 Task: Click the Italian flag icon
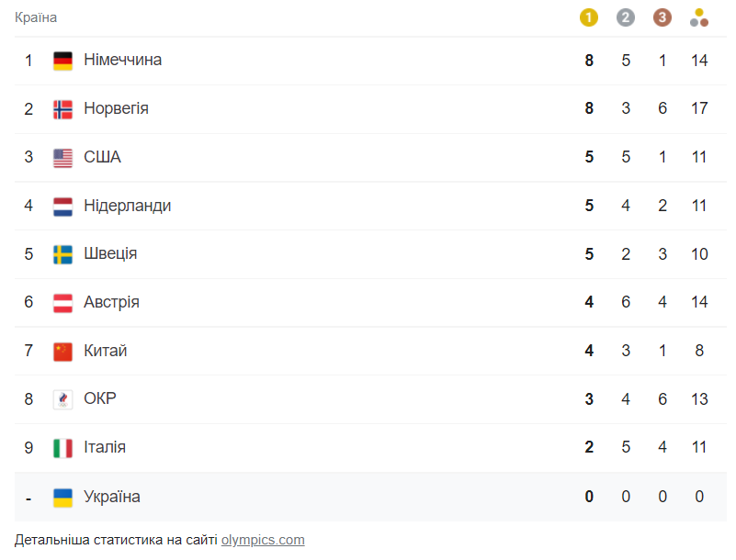[62, 447]
